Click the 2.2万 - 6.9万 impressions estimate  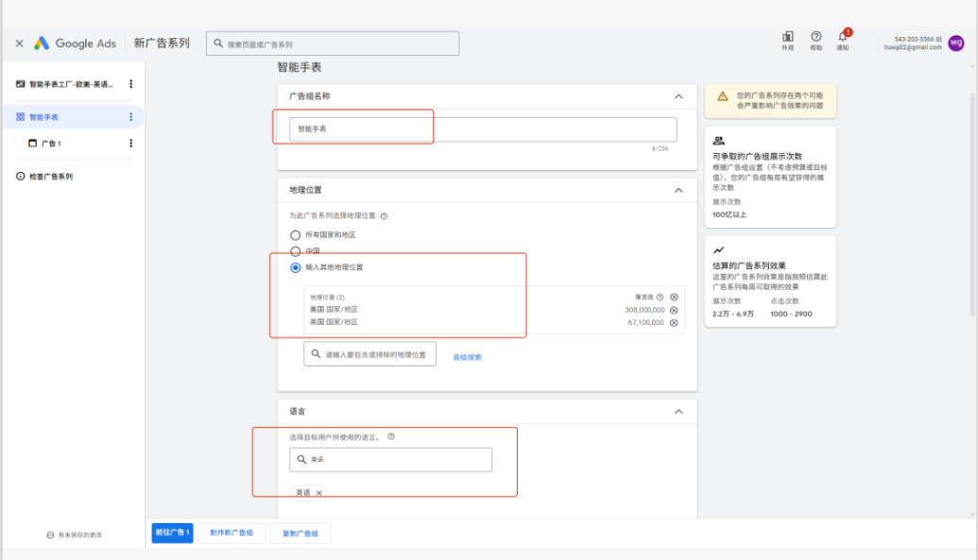[733, 314]
